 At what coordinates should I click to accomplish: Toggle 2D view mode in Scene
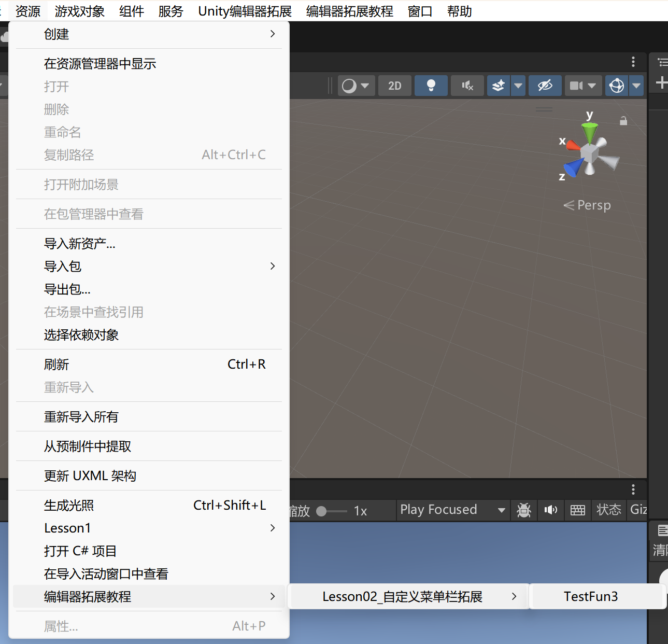point(395,86)
